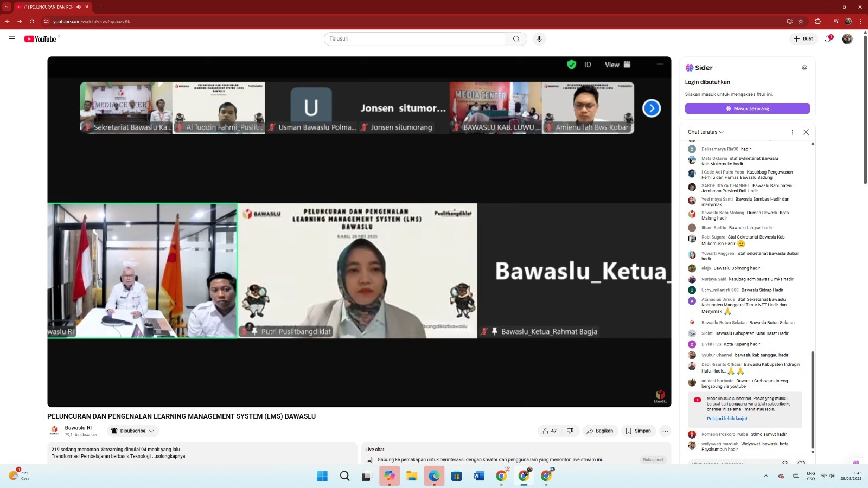This screenshot has width=868, height=488.
Task: Open the notifications bell
Action: [827, 38]
